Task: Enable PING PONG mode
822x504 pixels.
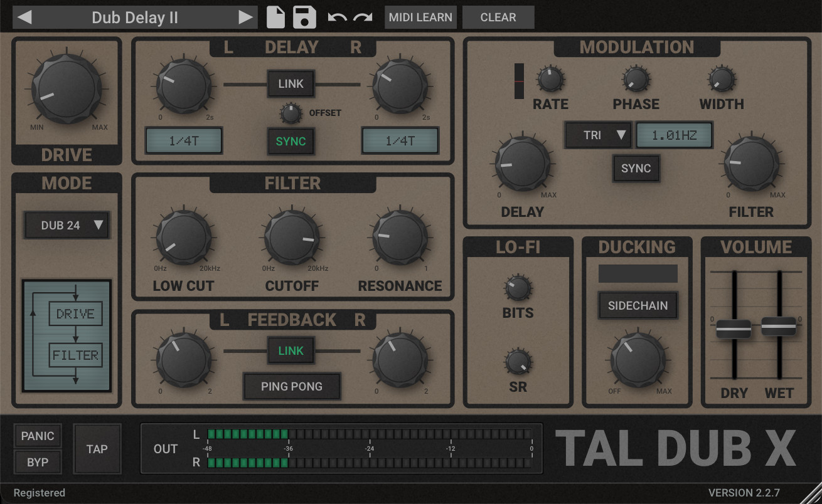Action: tap(292, 387)
